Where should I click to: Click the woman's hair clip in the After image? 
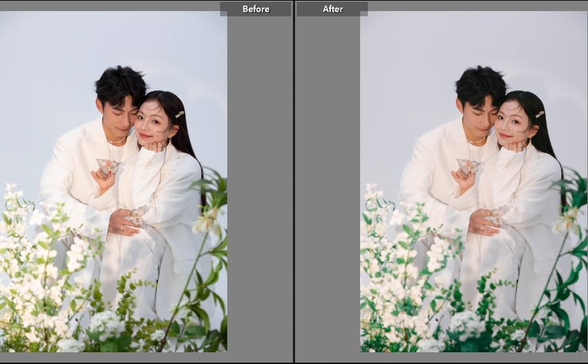[540, 115]
